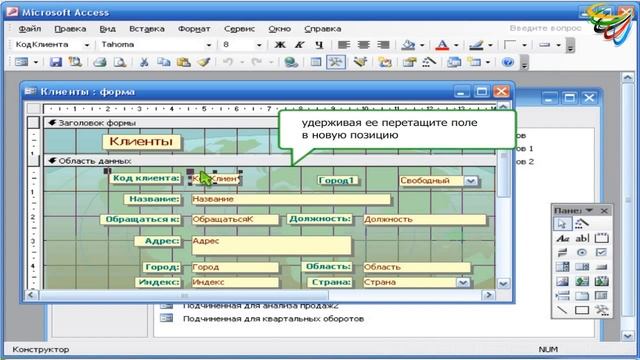Pick the List Box tool in toolbox
Image resolution: width=640 pixels, height=360 pixels.
pos(582,267)
